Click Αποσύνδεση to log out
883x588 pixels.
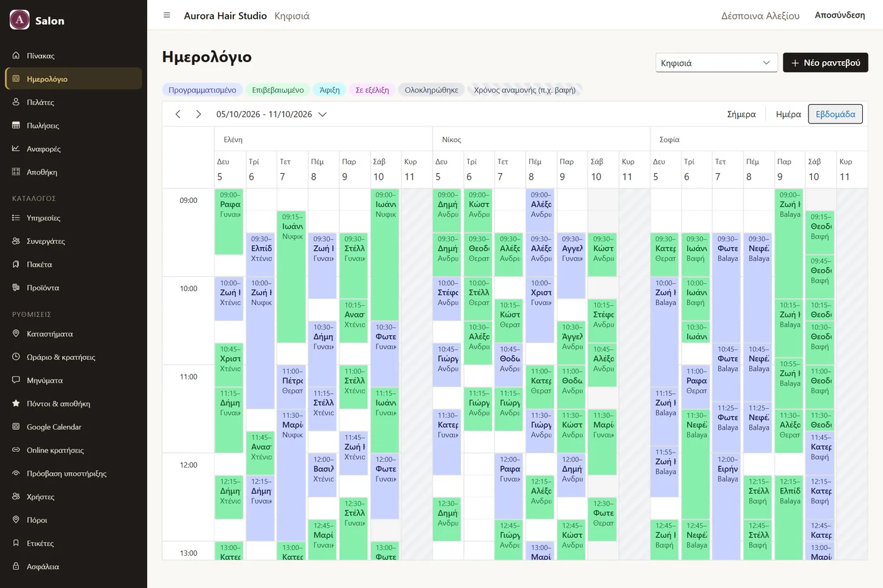click(839, 15)
